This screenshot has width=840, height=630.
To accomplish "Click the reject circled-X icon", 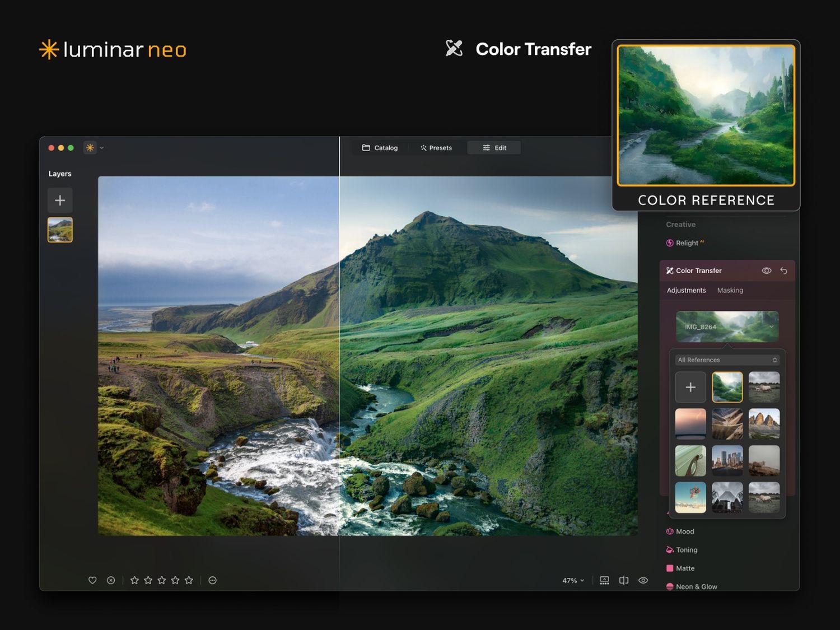I will 111,580.
